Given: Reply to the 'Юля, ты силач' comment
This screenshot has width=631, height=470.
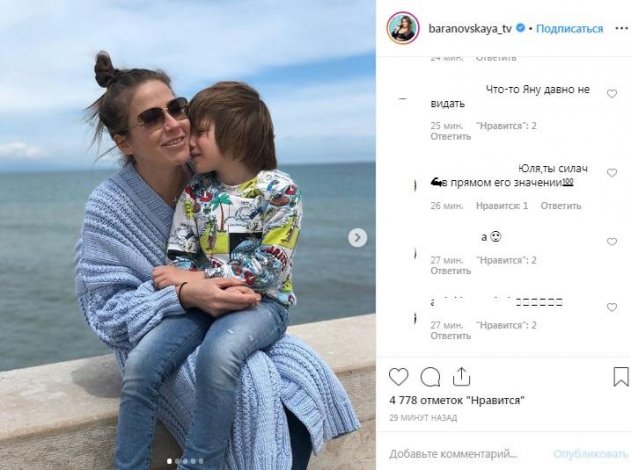Looking at the screenshot, I should point(561,206).
